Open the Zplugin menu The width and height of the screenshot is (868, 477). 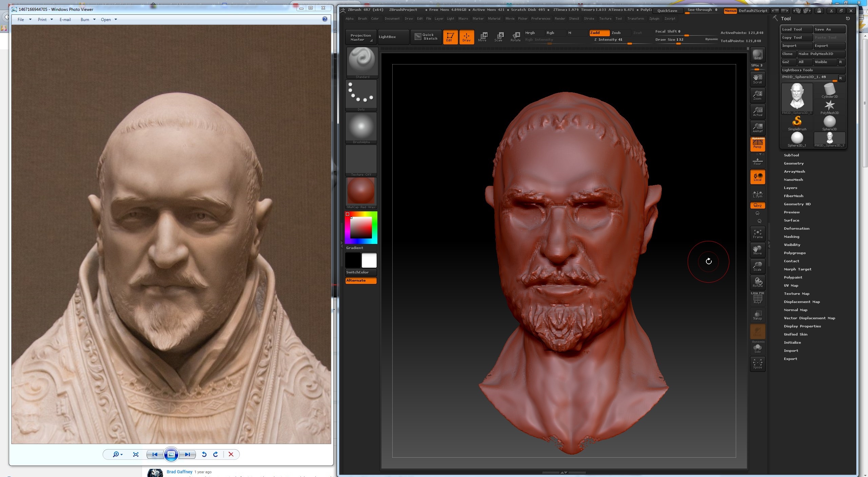(x=654, y=19)
